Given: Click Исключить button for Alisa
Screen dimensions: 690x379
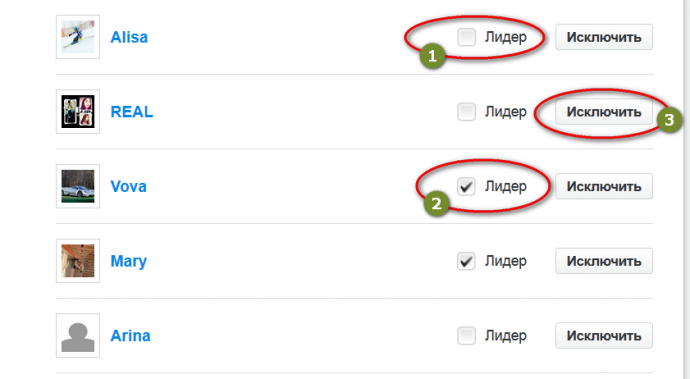Looking at the screenshot, I should point(604,37).
